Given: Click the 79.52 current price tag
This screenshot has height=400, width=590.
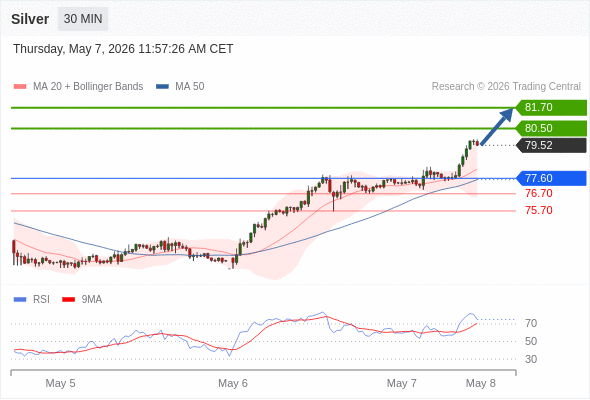Looking at the screenshot, I should [551, 145].
